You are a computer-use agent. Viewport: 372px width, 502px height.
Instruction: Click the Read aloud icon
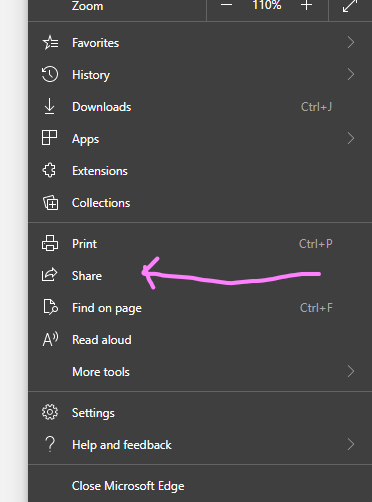(x=50, y=339)
